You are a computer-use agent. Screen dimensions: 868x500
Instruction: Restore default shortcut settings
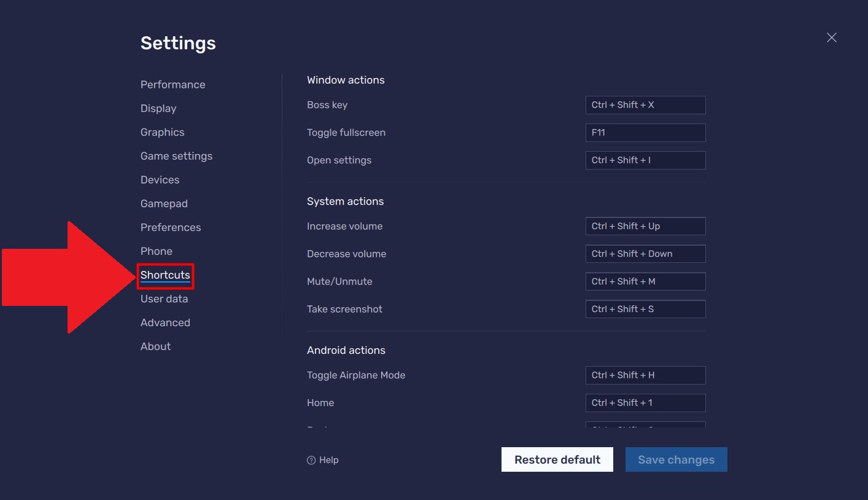(557, 459)
